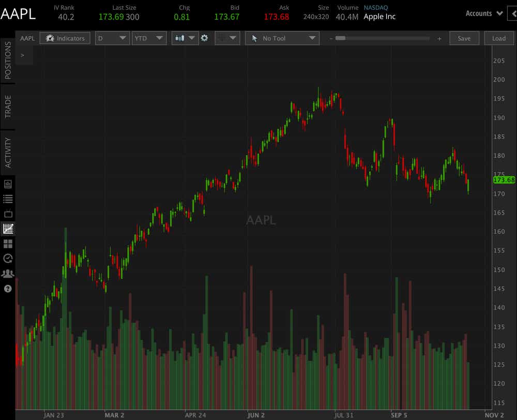Viewport: 517px width, 420px height.
Task: Switch to the POSITIONS tab
Action: click(x=8, y=61)
